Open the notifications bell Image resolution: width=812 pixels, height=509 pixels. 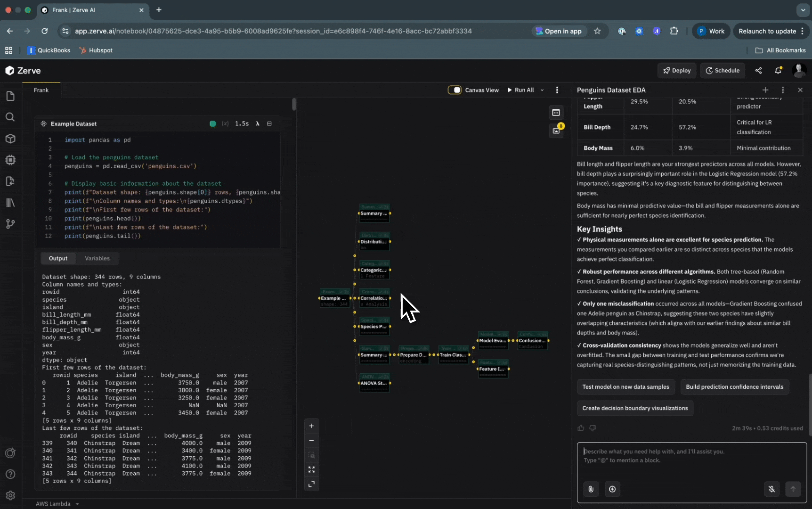click(778, 71)
